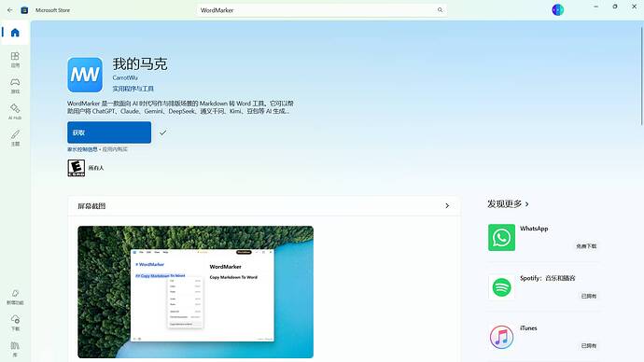Click the Spotify app icon
Image resolution: width=644 pixels, height=362 pixels.
coord(501,287)
